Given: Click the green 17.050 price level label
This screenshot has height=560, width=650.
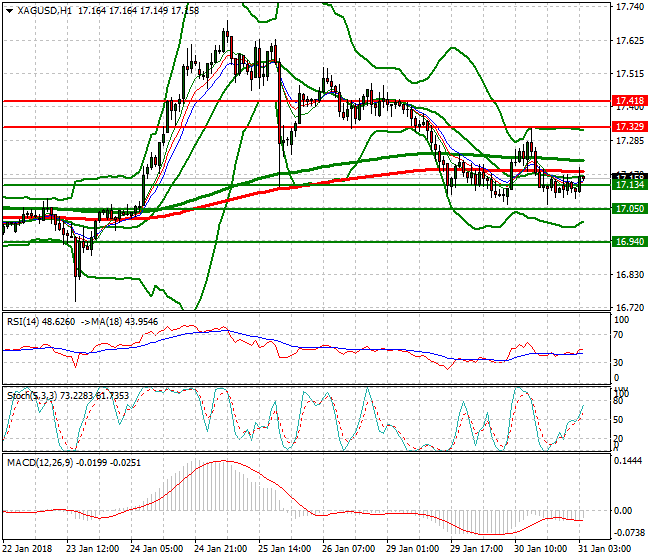Looking at the screenshot, I should point(630,208).
